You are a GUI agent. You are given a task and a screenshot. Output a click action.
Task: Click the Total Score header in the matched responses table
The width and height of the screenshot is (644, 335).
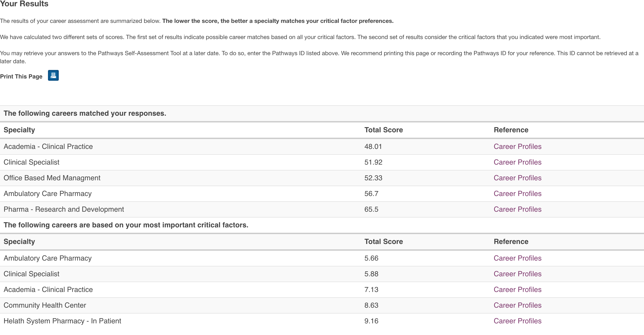[383, 130]
